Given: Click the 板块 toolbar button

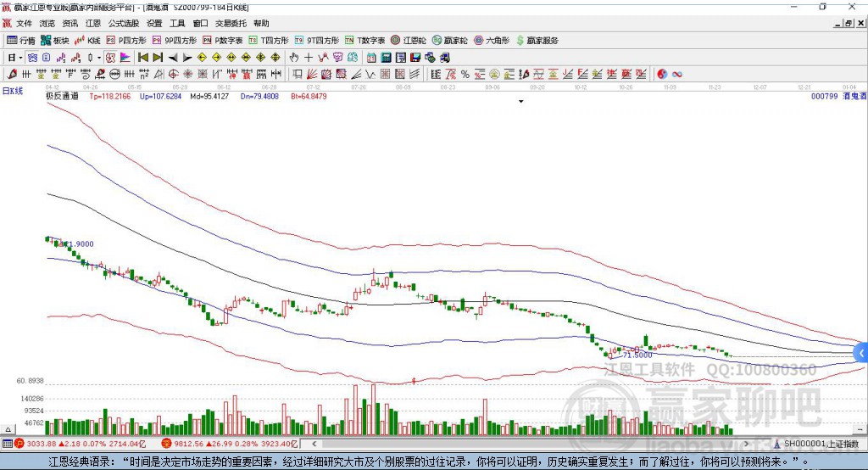Looking at the screenshot, I should tap(55, 41).
